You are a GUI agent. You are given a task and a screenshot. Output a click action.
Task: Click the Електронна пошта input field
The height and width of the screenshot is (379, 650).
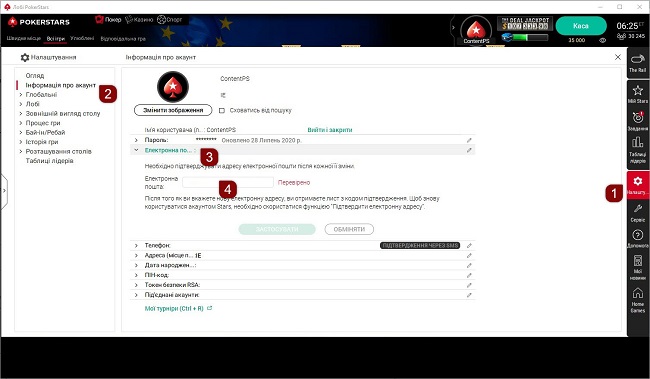point(228,182)
